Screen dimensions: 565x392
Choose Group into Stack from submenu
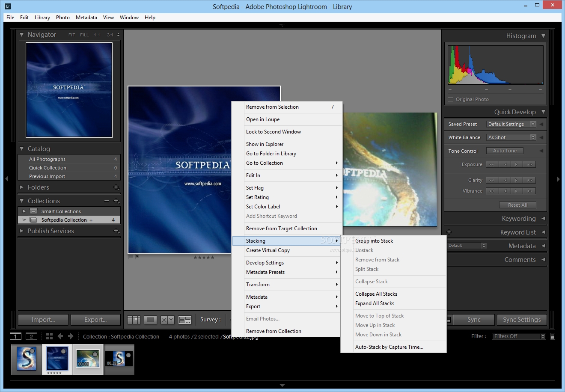(x=374, y=241)
